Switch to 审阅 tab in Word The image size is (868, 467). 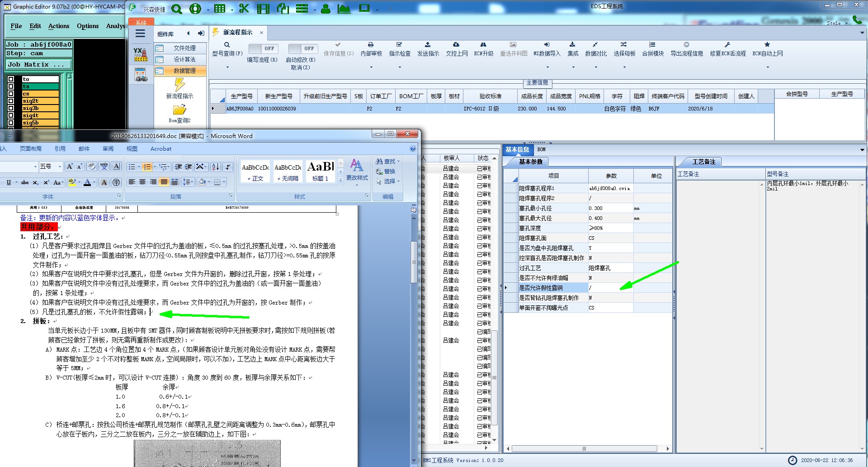tap(108, 148)
